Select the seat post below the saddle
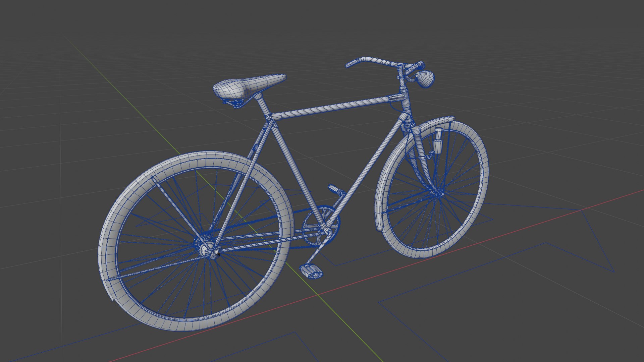Image resolution: width=644 pixels, height=362 pixels. pyautogui.click(x=263, y=106)
